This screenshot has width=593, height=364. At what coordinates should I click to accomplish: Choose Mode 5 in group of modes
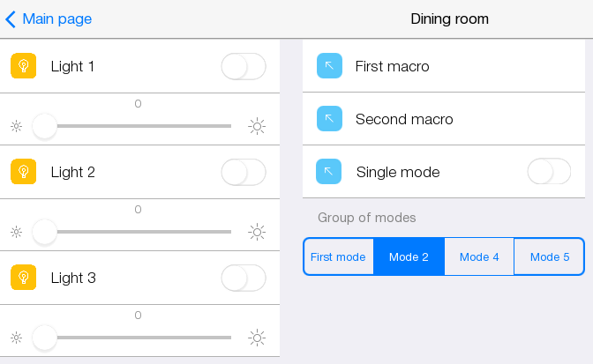point(549,256)
